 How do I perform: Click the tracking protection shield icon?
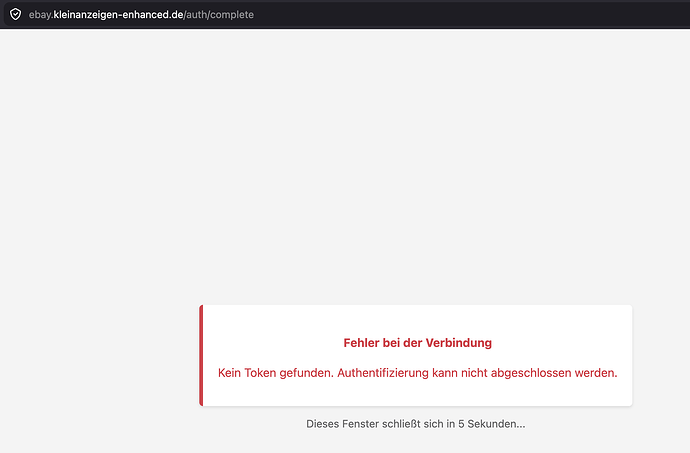pyautogui.click(x=15, y=15)
